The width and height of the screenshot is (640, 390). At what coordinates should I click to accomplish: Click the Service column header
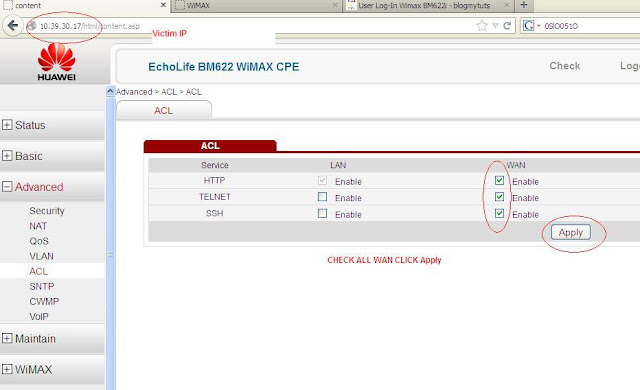coord(215,165)
